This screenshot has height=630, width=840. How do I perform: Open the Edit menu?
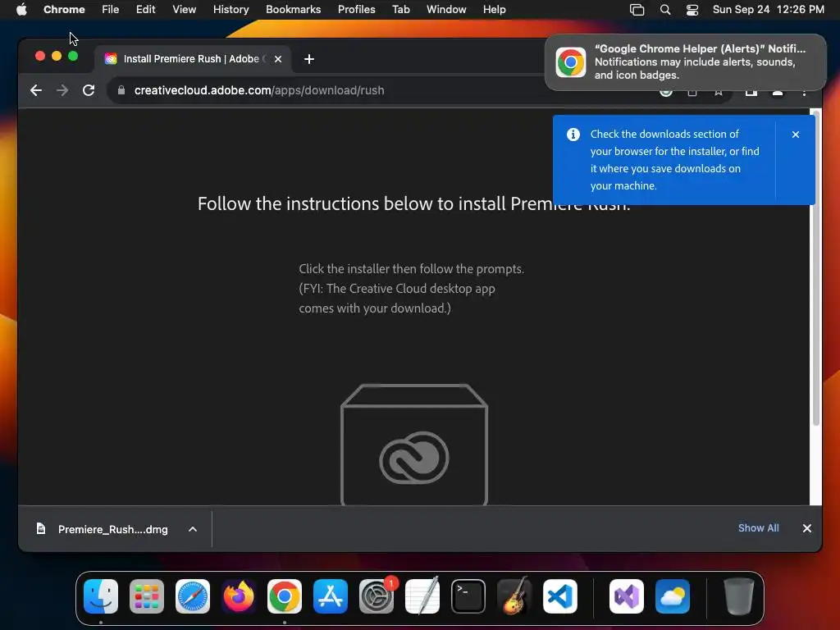tap(146, 10)
